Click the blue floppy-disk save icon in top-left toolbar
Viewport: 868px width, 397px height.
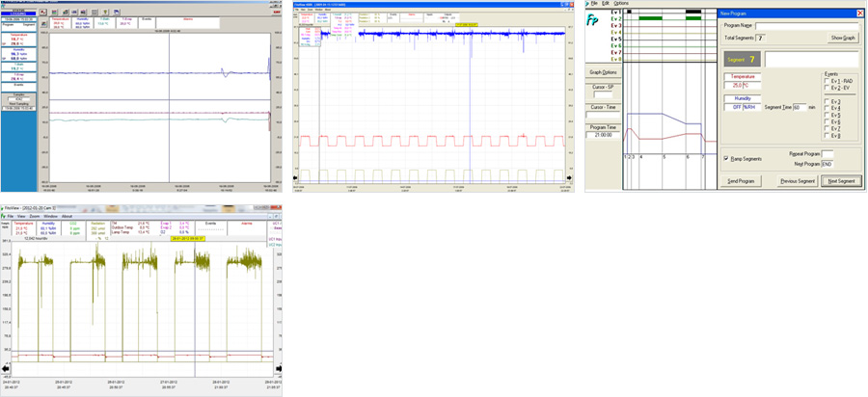coord(117,13)
